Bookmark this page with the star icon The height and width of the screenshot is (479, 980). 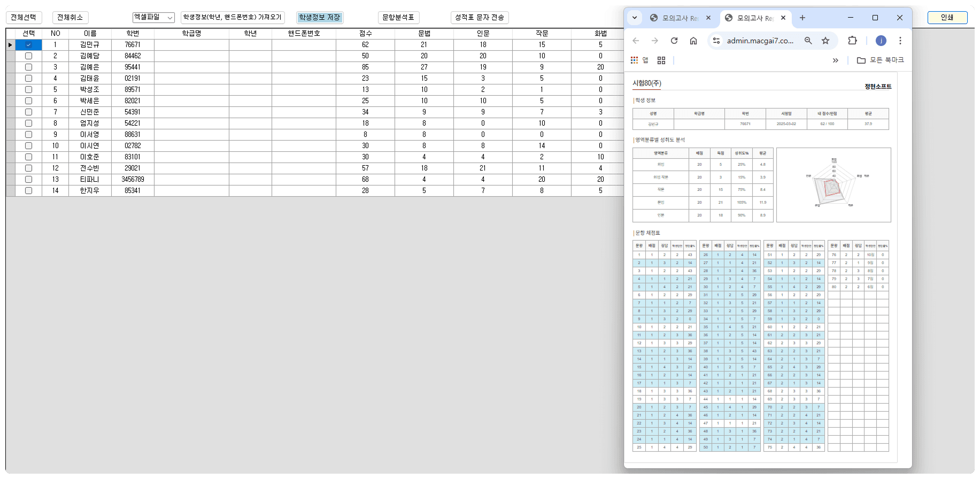(x=825, y=41)
